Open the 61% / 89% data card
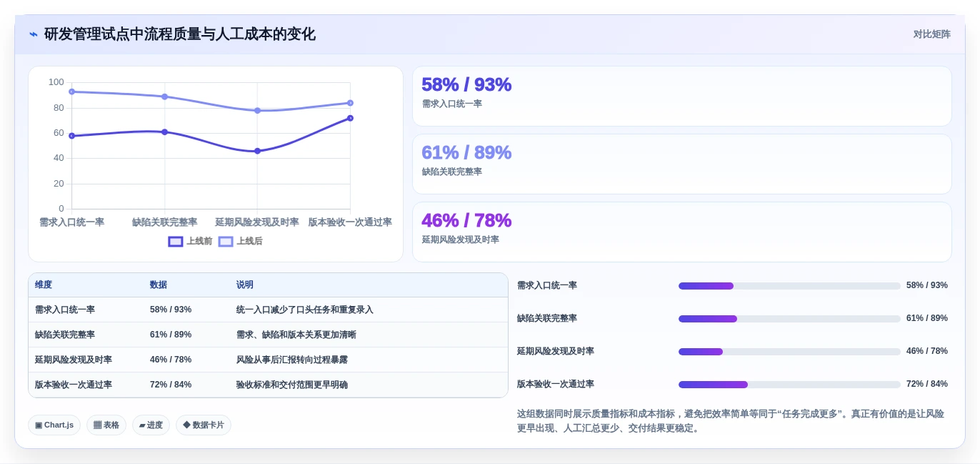The height and width of the screenshot is (464, 980). point(682,164)
